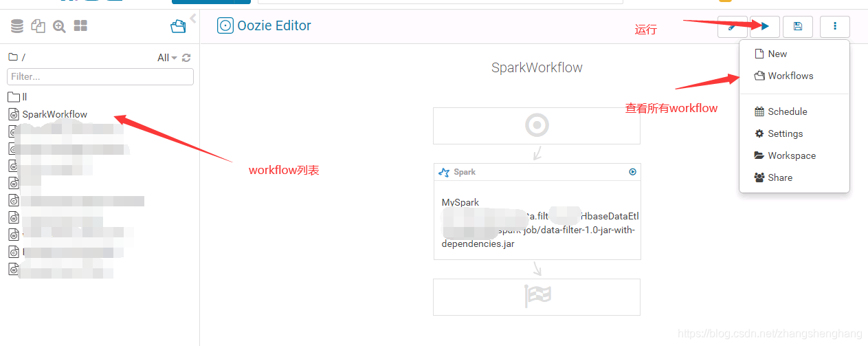Choose Workflows from the dropdown menu
The height and width of the screenshot is (346, 868).
(794, 76)
